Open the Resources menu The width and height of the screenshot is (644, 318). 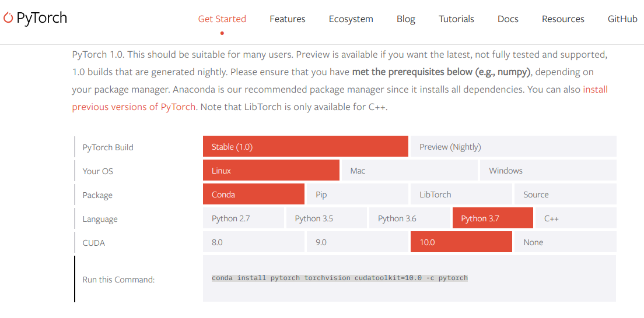pos(562,19)
